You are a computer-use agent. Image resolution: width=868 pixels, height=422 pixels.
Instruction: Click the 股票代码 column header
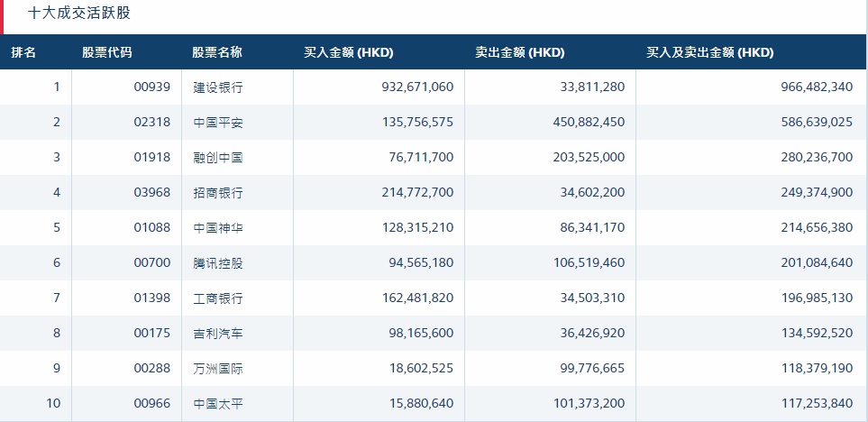click(107, 52)
